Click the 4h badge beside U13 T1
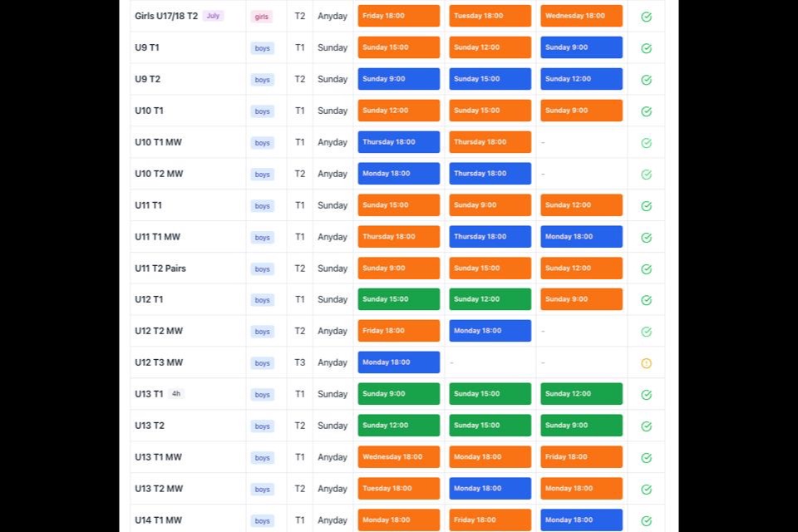Screen dimensions: 798x532 (175, 393)
